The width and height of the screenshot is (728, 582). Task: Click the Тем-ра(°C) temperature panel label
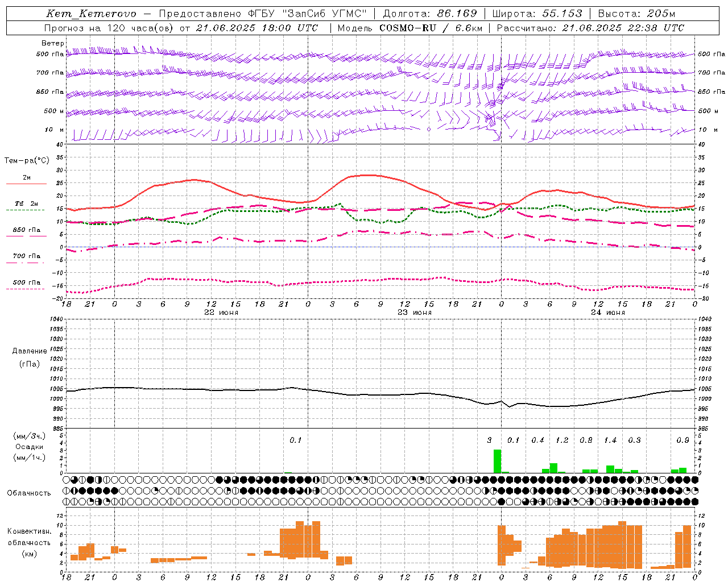click(27, 161)
